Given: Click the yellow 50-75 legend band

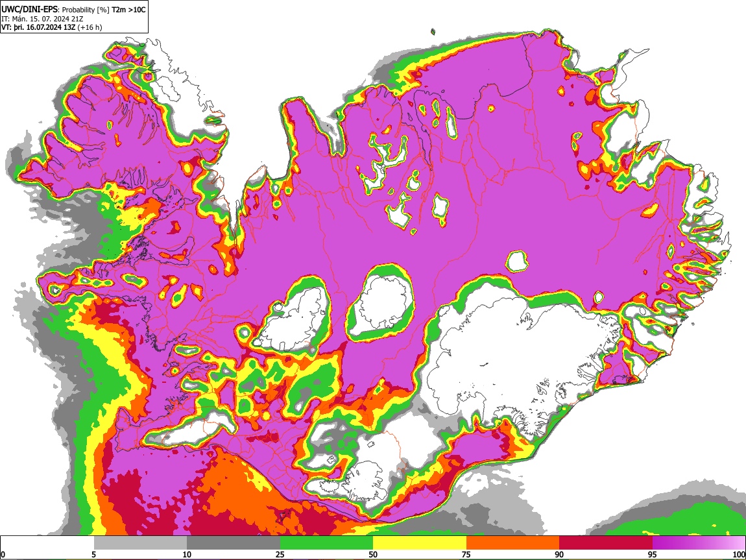Looking at the screenshot, I should point(420,542).
